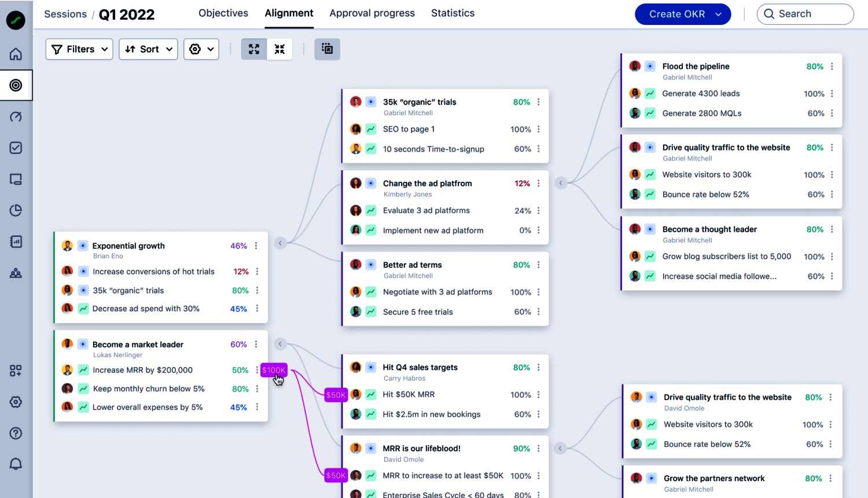Switch to the Objectives tab
Viewport: 868px width, 498px height.
223,13
